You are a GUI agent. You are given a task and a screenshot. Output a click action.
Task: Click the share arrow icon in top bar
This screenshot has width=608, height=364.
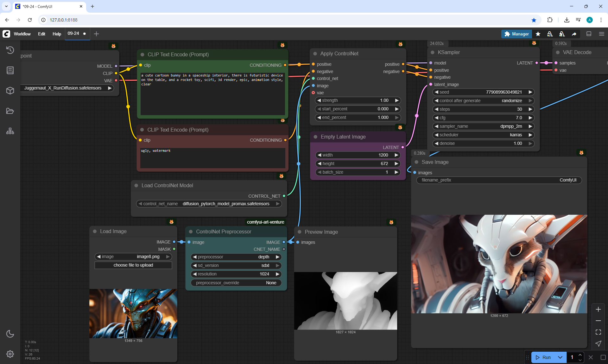(574, 34)
